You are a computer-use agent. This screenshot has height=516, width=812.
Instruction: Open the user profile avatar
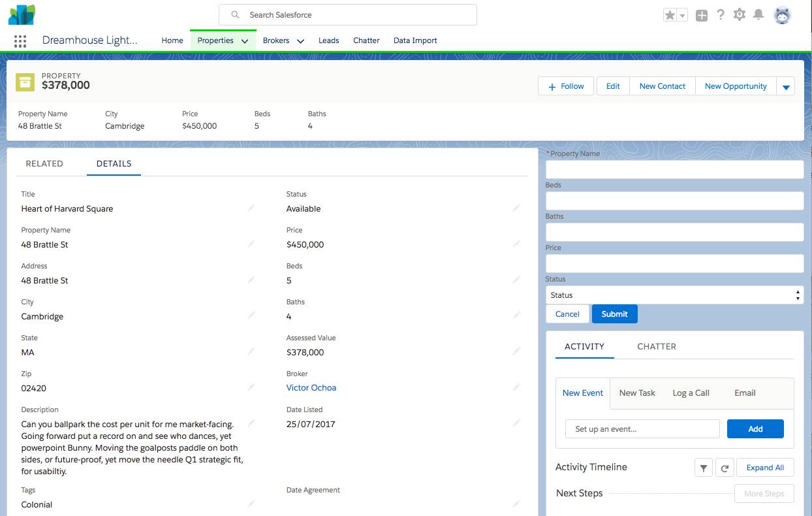point(782,15)
